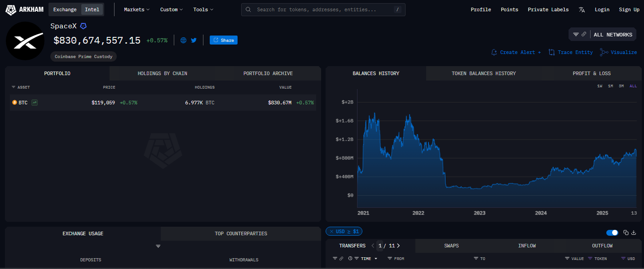This screenshot has width=644, height=269.
Task: Click the Share button
Action: coord(224,40)
